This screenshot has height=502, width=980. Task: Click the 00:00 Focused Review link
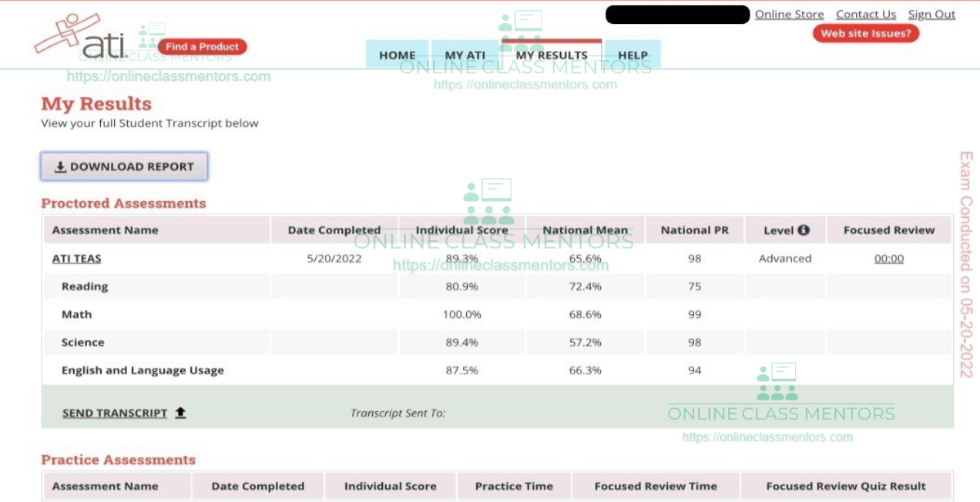888,259
